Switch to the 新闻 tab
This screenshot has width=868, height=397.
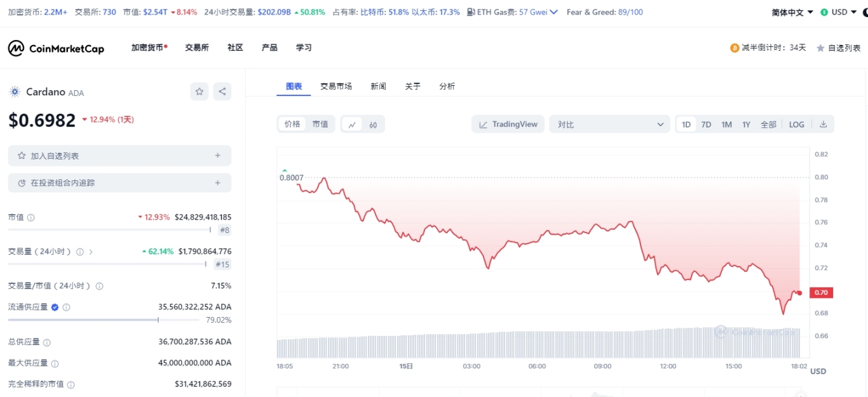[379, 86]
